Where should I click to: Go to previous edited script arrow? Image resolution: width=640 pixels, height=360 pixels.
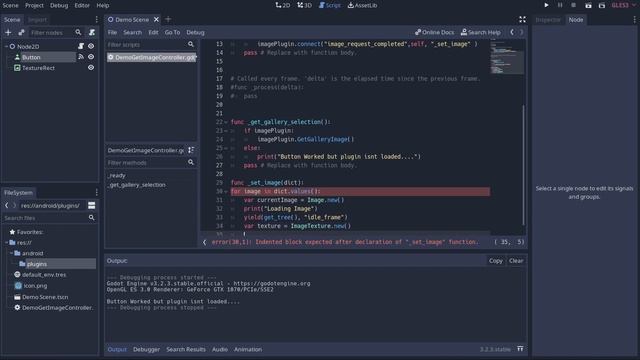(x=512, y=32)
